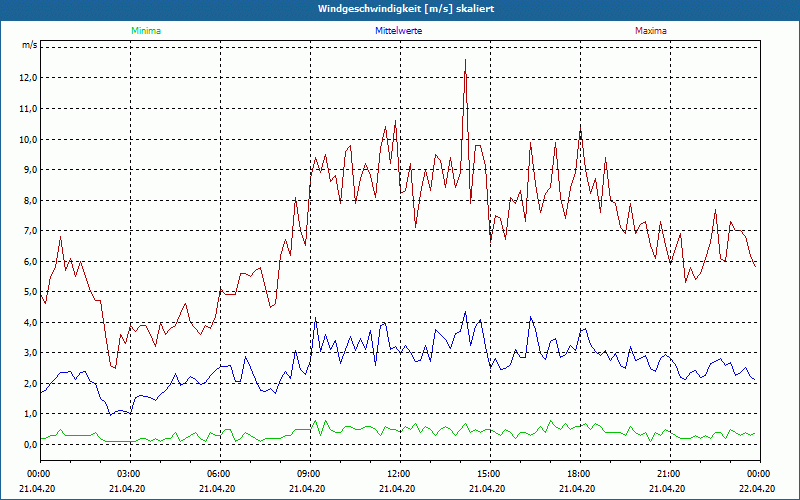Select the 2,0 y-axis value
This screenshot has width=800, height=500.
[x=31, y=383]
